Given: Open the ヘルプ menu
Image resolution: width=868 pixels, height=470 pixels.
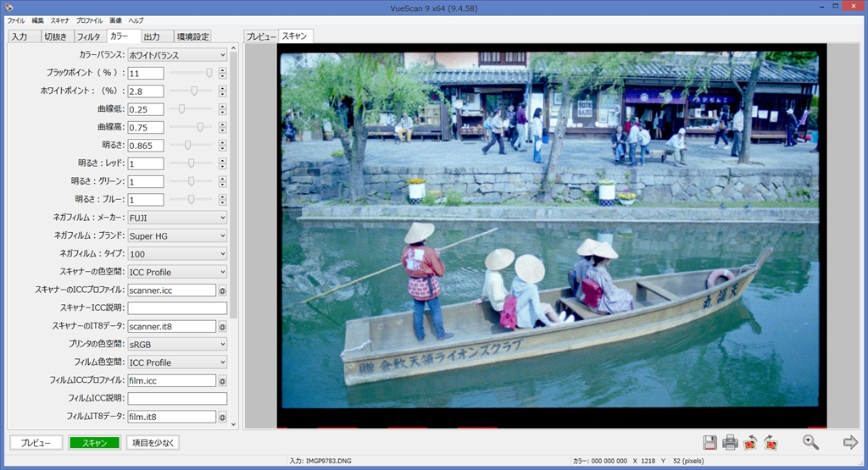Looking at the screenshot, I should point(136,20).
